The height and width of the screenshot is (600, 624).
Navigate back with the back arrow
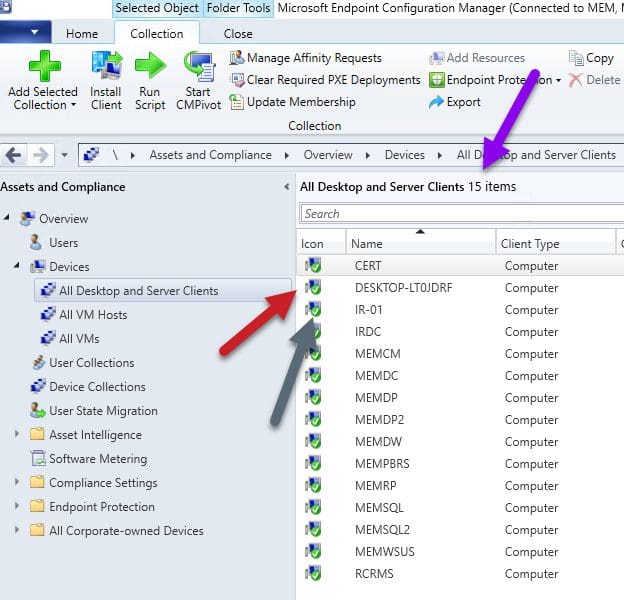(x=14, y=155)
